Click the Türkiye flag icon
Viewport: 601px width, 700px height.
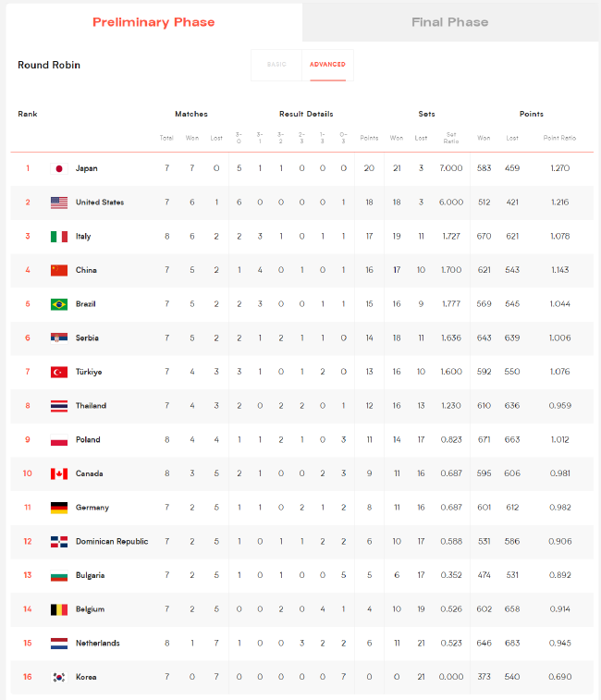coord(59,372)
